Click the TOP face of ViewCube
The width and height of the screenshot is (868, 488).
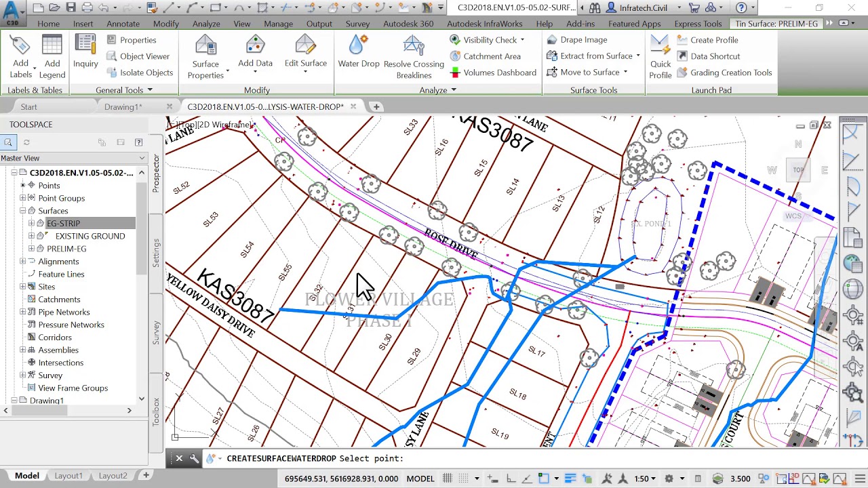click(798, 170)
